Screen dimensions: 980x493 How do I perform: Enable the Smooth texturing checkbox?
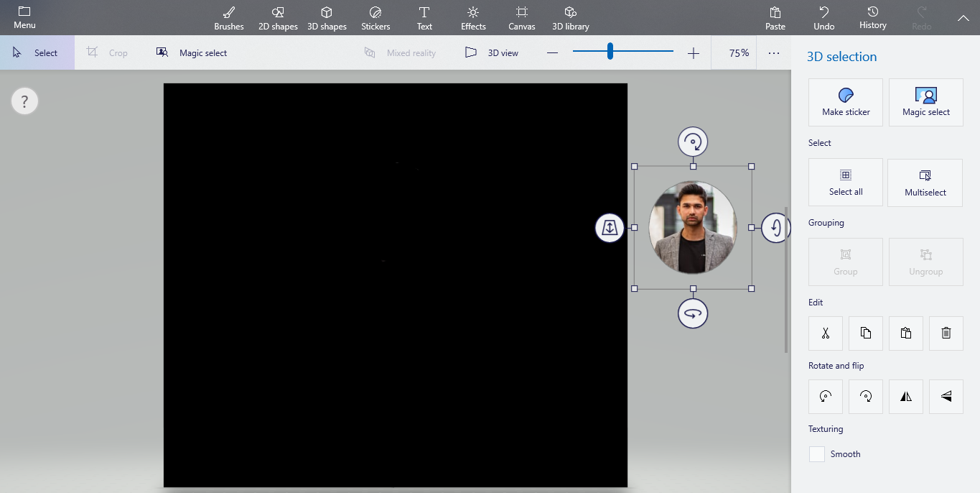[x=816, y=453]
